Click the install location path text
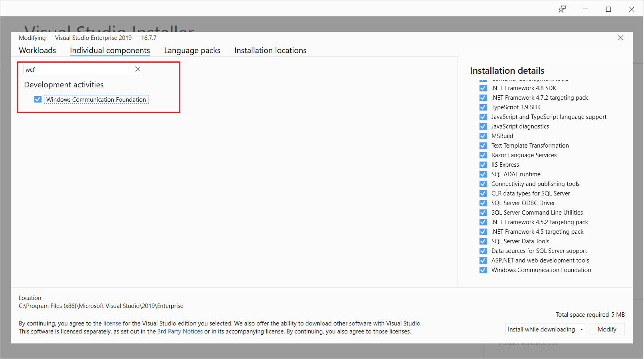The height and width of the screenshot is (359, 644). [101, 306]
